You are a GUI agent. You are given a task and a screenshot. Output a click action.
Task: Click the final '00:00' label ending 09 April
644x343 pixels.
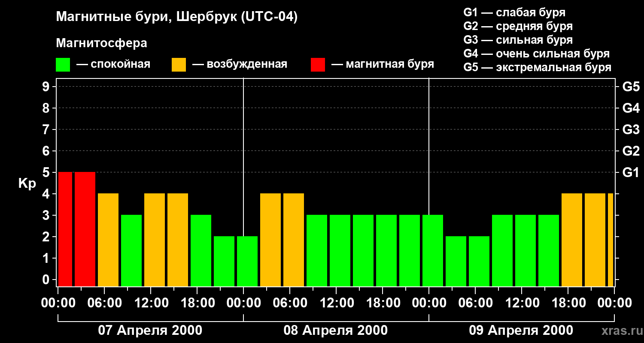(x=614, y=303)
